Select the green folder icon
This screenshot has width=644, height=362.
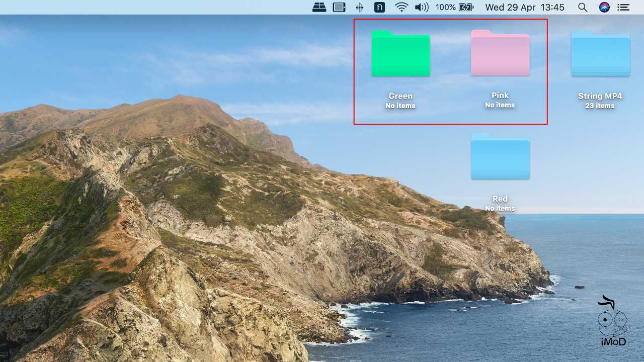coord(400,54)
